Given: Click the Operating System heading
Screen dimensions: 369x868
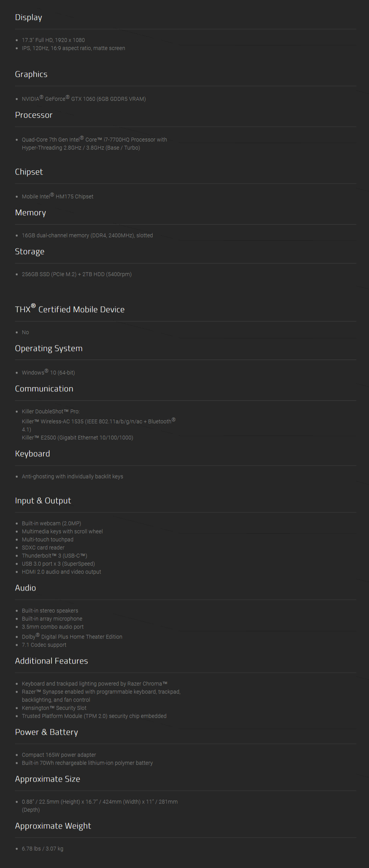Looking at the screenshot, I should pyautogui.click(x=49, y=348).
